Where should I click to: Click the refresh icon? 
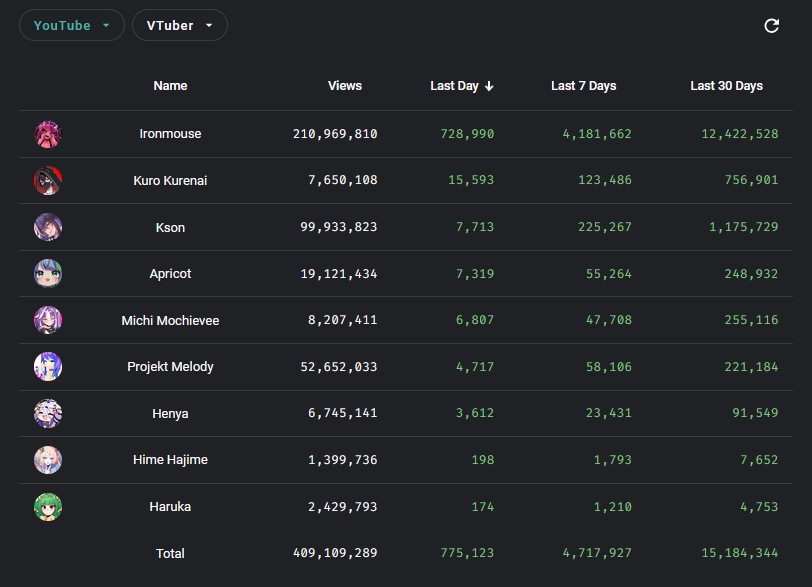[x=771, y=26]
